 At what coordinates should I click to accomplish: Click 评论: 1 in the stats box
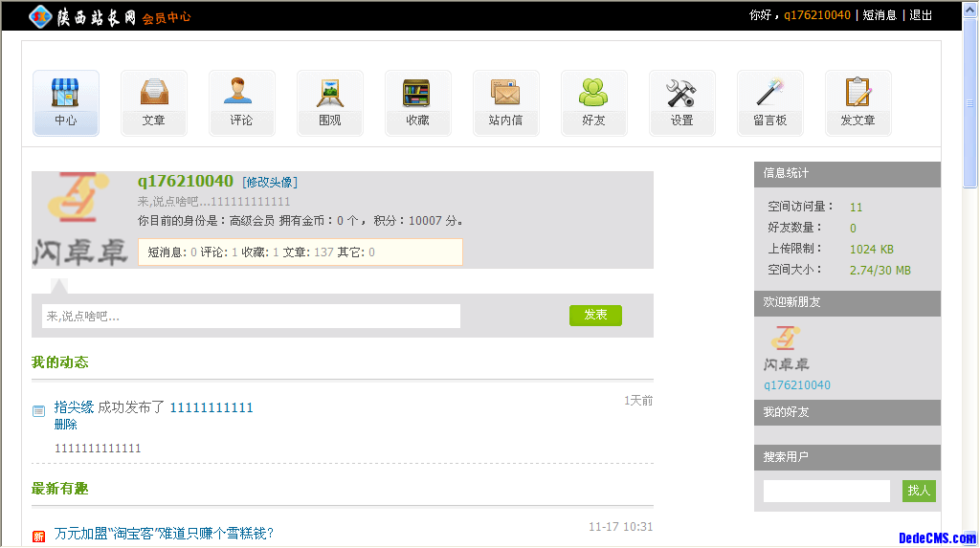coord(219,252)
